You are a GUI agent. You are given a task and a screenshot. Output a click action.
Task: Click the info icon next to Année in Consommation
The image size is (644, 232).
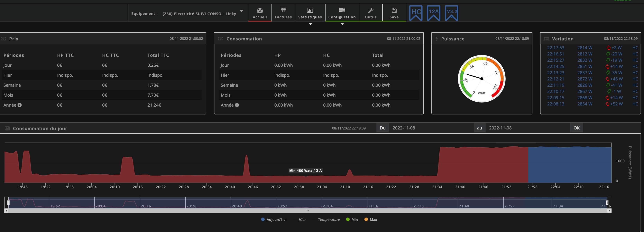(237, 105)
